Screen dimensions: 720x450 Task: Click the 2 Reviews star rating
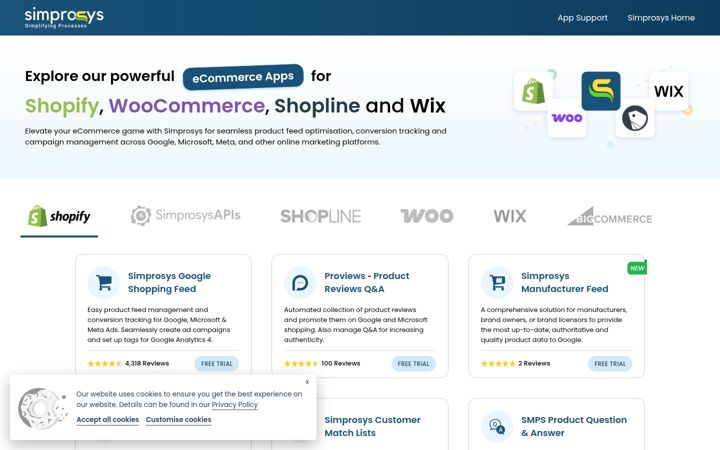[x=498, y=364]
